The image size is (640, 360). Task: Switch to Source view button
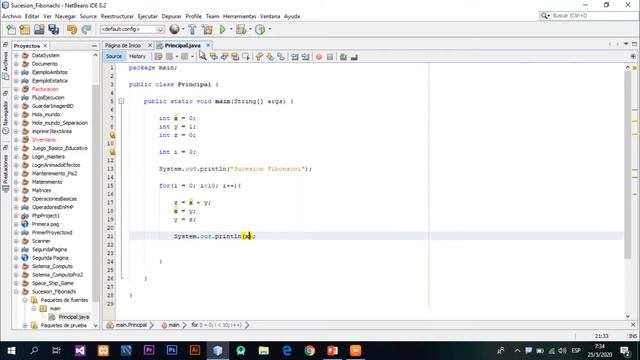pos(114,57)
